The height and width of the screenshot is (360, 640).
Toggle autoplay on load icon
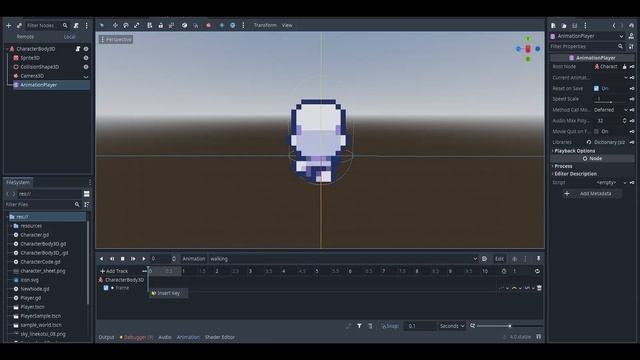[x=484, y=259]
